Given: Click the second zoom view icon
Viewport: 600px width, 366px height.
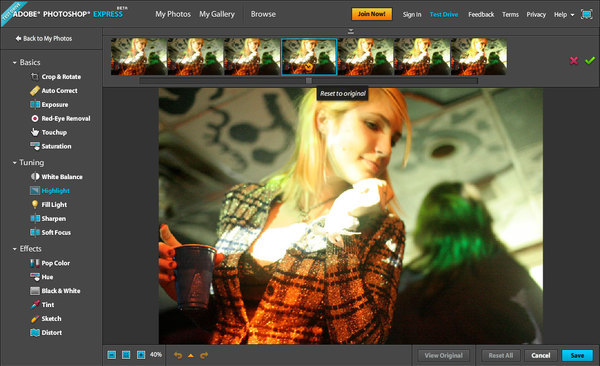Looking at the screenshot, I should [126, 355].
